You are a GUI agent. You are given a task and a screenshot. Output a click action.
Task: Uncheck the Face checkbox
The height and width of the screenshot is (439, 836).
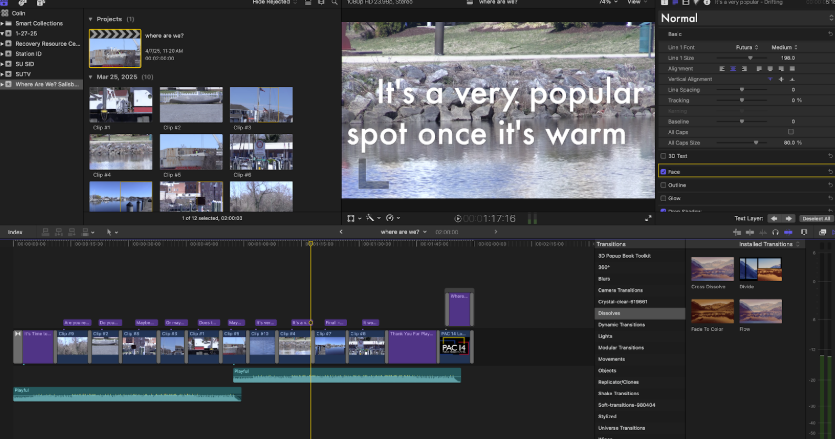(664, 171)
